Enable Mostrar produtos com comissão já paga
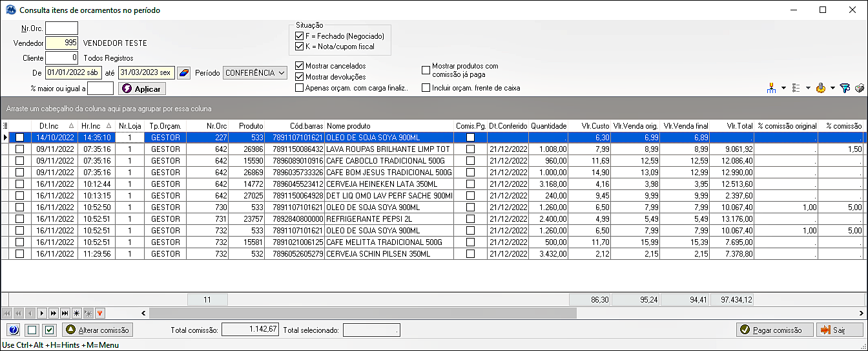Screen dimensions: 868x351 coord(426,70)
